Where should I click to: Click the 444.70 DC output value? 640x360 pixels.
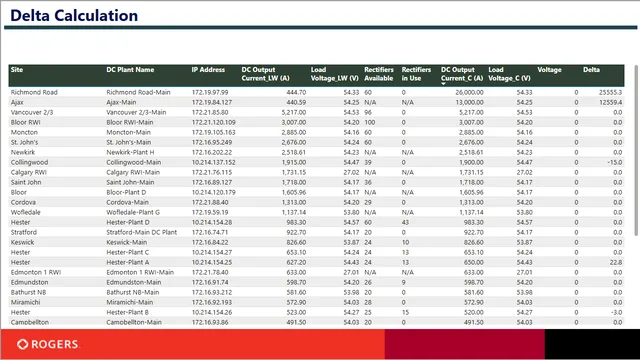coord(296,92)
